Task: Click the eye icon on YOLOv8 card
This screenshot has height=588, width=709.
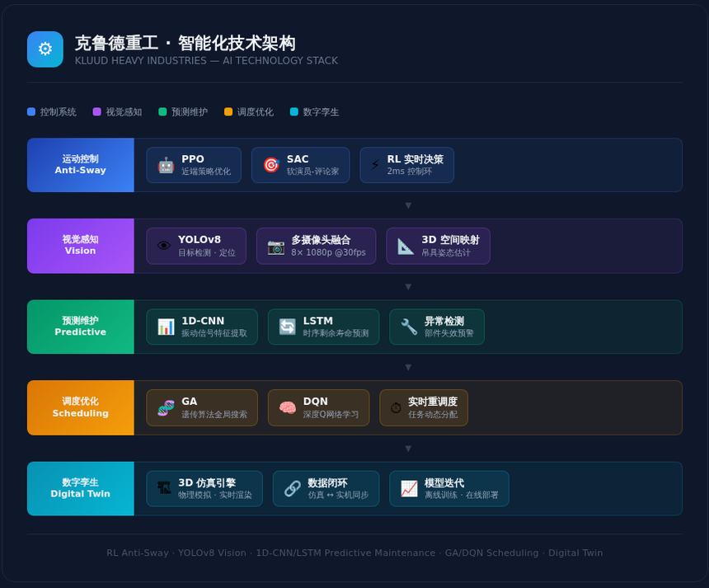Action: pyautogui.click(x=164, y=246)
